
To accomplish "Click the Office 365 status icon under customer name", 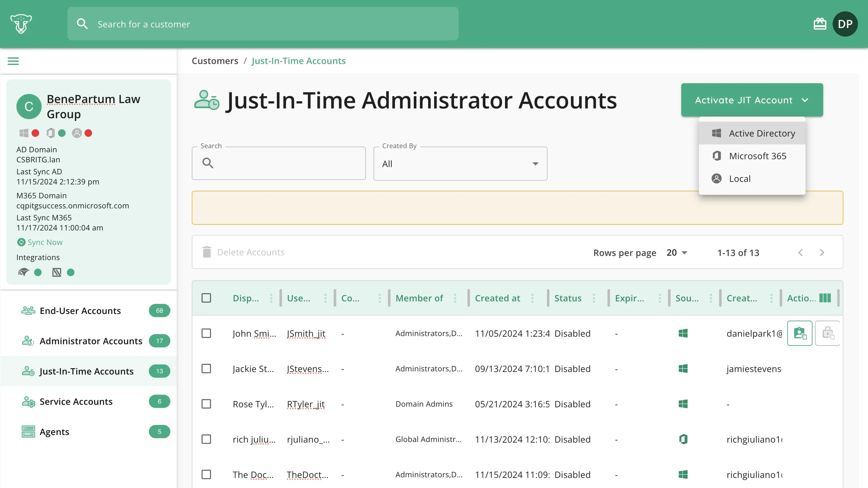I will click(50, 133).
